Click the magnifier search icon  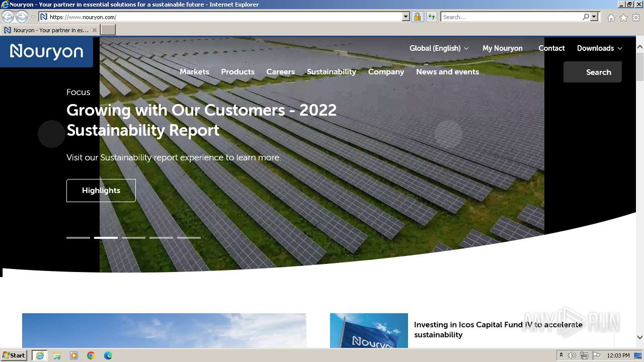(x=586, y=17)
